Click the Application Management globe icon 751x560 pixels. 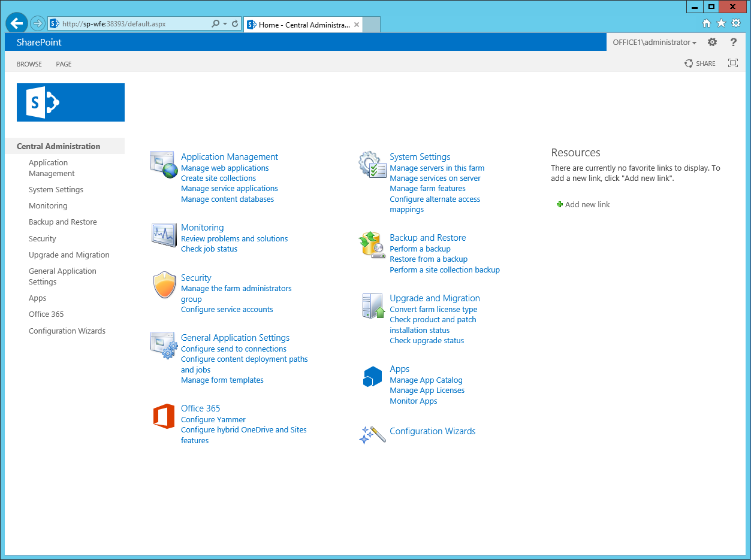click(x=164, y=165)
